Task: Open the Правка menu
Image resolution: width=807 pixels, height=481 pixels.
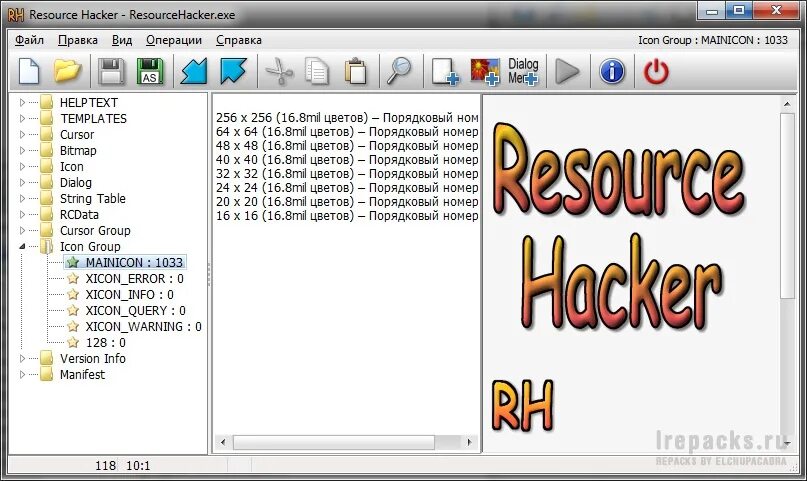Action: (78, 40)
